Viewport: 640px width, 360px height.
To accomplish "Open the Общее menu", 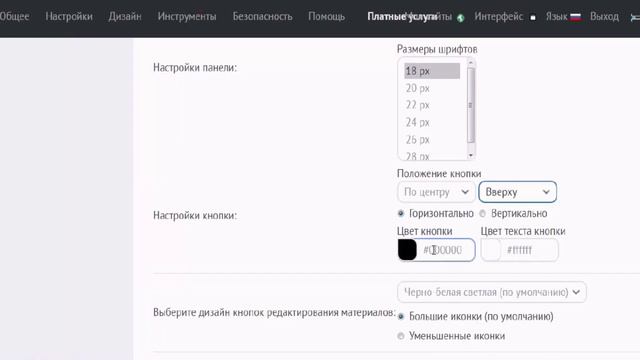I will pos(15,17).
